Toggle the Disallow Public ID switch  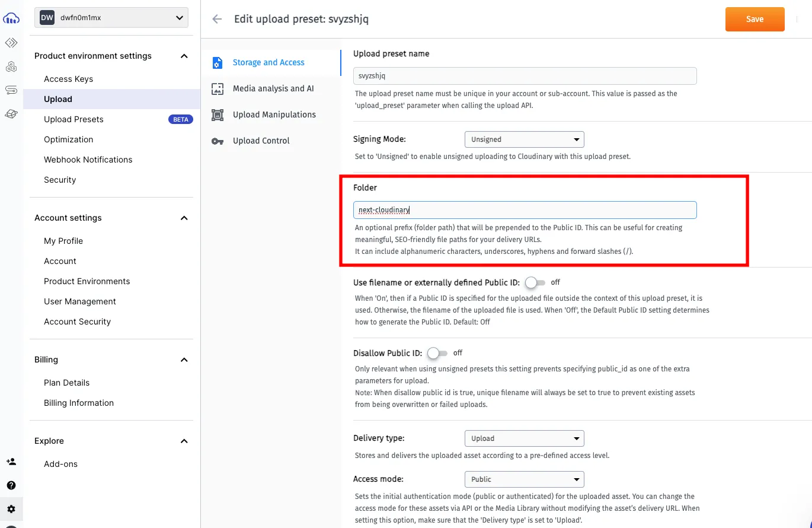[x=437, y=353]
